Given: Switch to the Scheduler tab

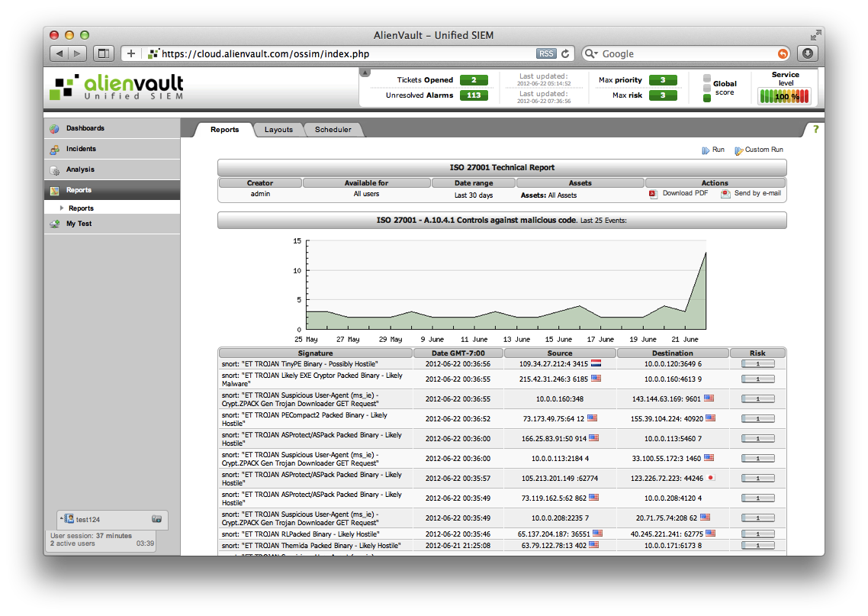Looking at the screenshot, I should (333, 130).
